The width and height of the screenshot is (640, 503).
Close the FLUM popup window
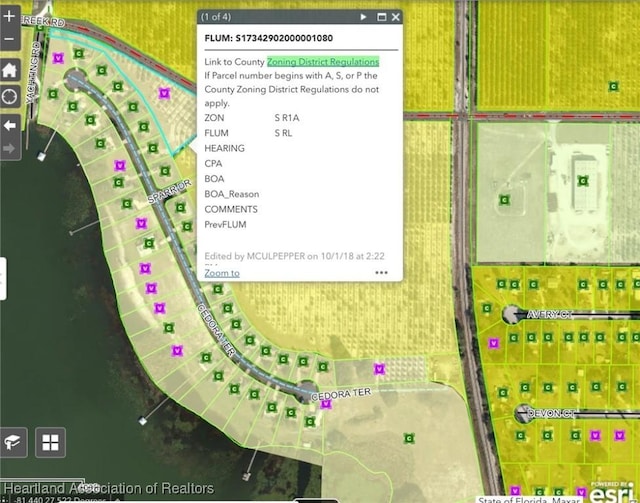point(396,17)
